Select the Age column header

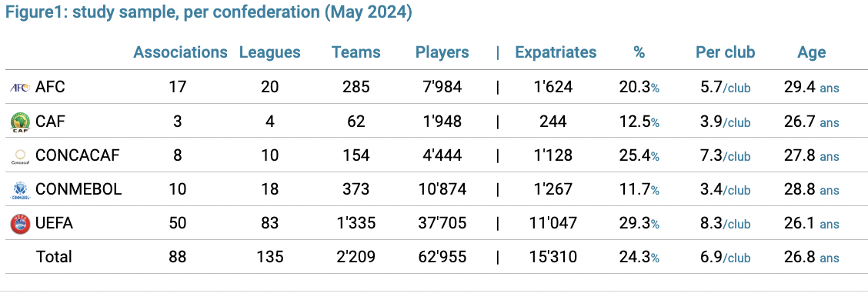[812, 52]
